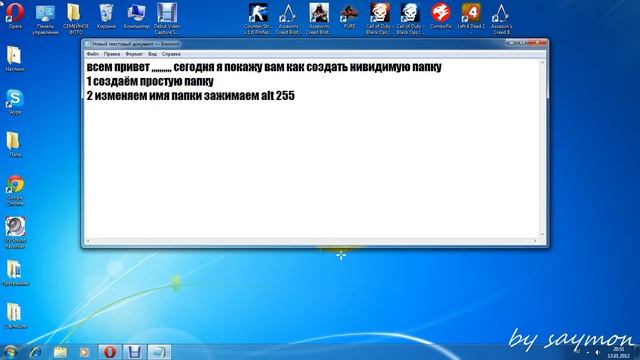The width and height of the screenshot is (640, 360).
Task: Open the Файл menu in Notepad
Action: point(93,54)
